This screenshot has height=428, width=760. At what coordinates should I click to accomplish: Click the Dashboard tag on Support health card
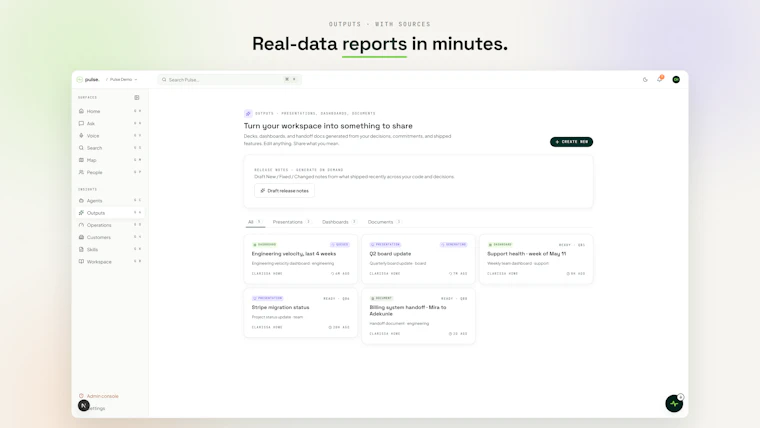point(500,244)
